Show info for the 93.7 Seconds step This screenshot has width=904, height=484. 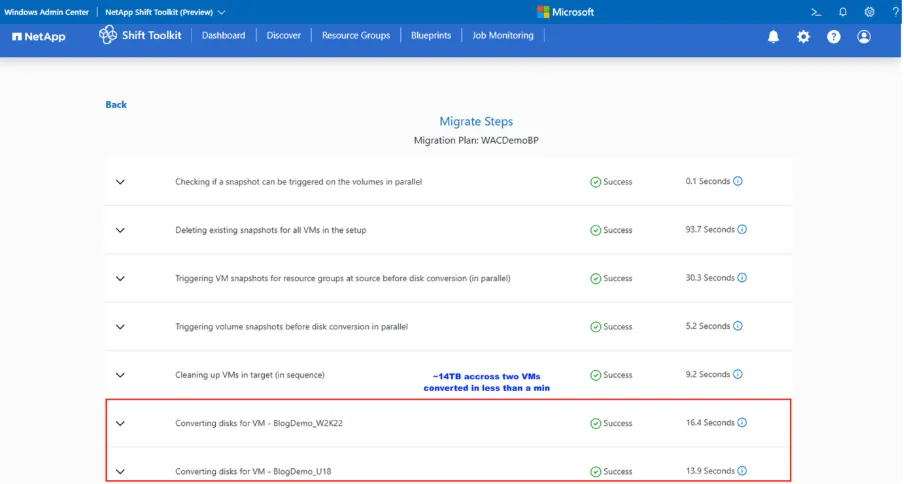pos(742,230)
